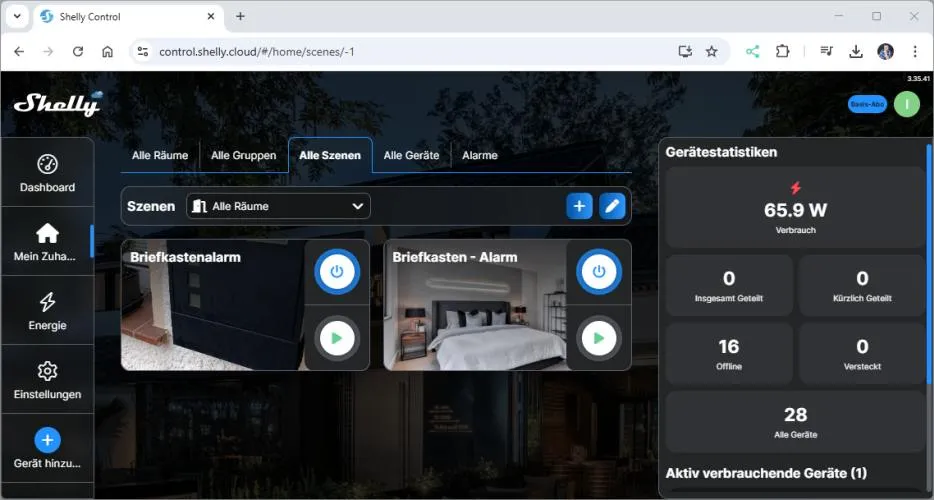
Task: Open the Dashboard from sidebar
Action: [47, 173]
